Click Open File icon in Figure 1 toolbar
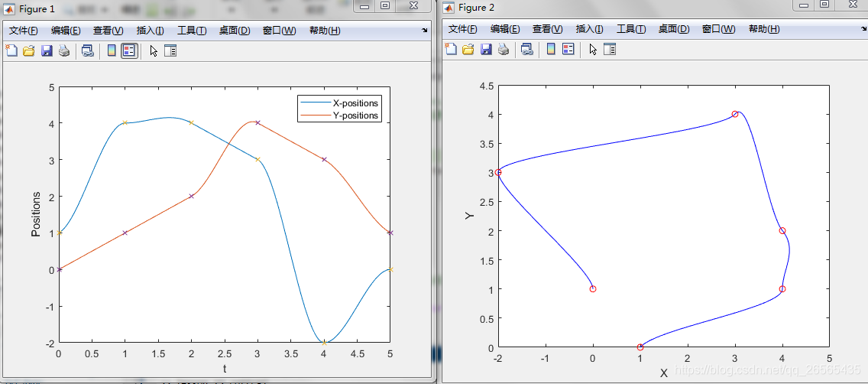 pos(29,51)
